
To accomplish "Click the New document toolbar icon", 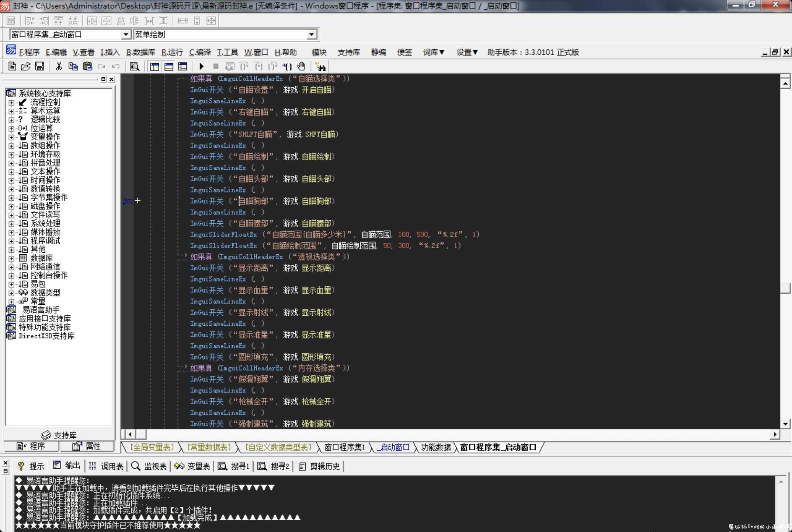I will [x=12, y=66].
